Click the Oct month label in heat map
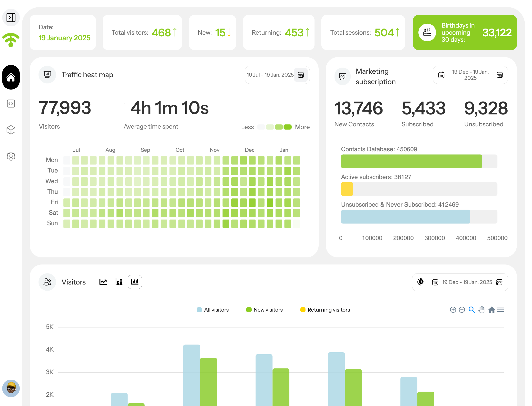 pyautogui.click(x=180, y=150)
